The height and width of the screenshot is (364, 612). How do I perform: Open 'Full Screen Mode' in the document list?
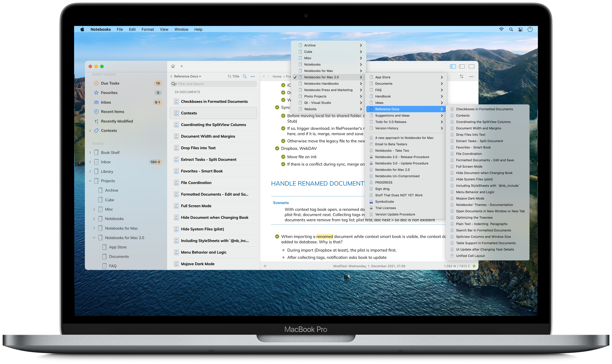tap(213, 206)
